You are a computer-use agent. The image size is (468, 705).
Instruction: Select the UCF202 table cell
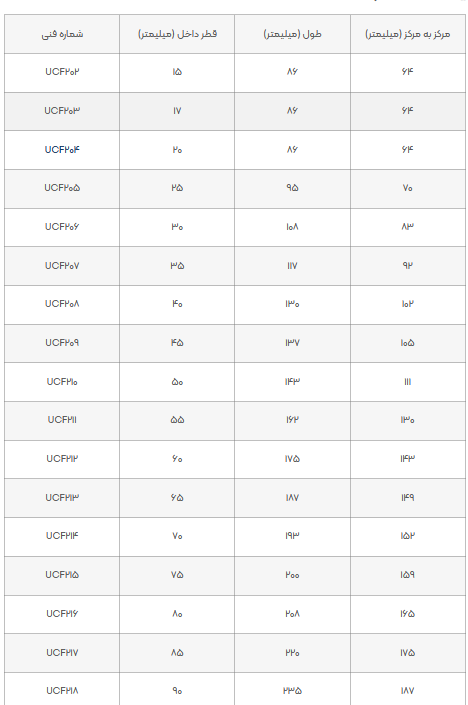click(x=62, y=72)
